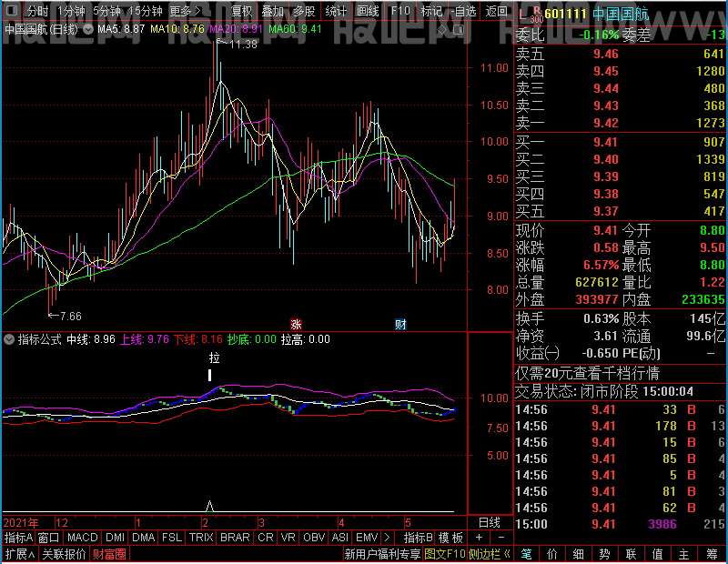Click stock name 中国国航 in quote panel
728x564 pixels.
coord(621,14)
